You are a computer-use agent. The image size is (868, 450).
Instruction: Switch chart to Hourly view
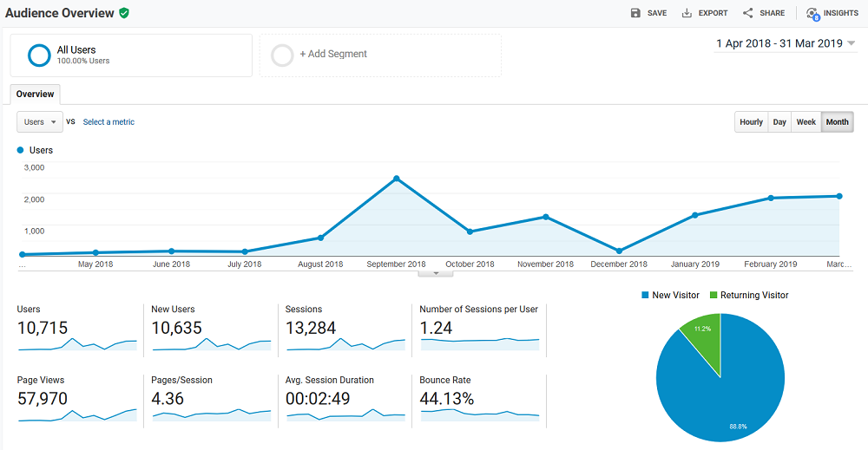point(751,121)
